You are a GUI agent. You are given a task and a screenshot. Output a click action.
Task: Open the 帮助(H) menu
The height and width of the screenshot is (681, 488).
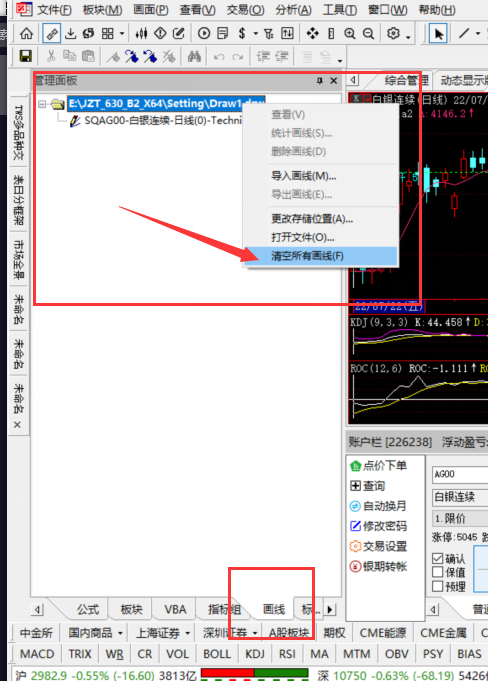[x=437, y=9]
